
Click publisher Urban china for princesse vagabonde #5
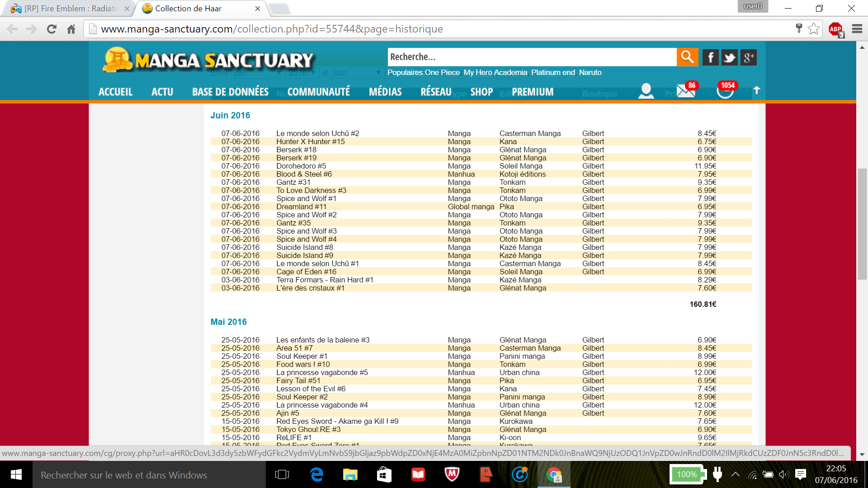click(519, 372)
